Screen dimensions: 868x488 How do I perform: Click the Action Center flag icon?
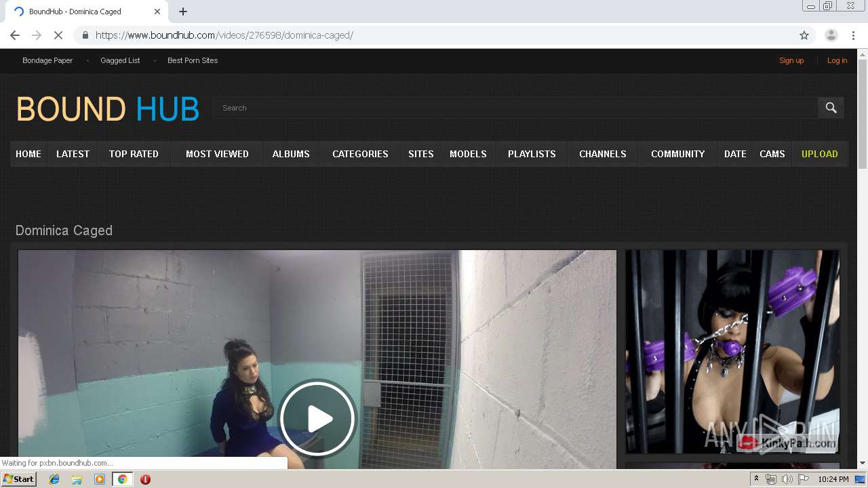point(804,479)
